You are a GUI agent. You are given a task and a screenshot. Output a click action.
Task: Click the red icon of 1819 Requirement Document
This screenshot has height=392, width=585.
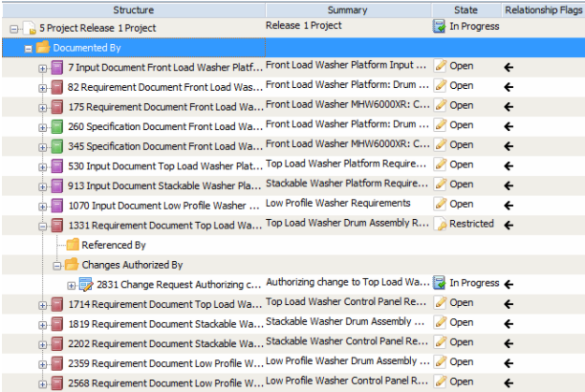tap(57, 324)
